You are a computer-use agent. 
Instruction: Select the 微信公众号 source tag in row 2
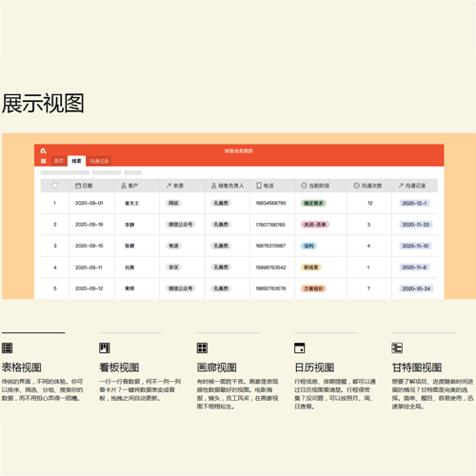point(181,225)
